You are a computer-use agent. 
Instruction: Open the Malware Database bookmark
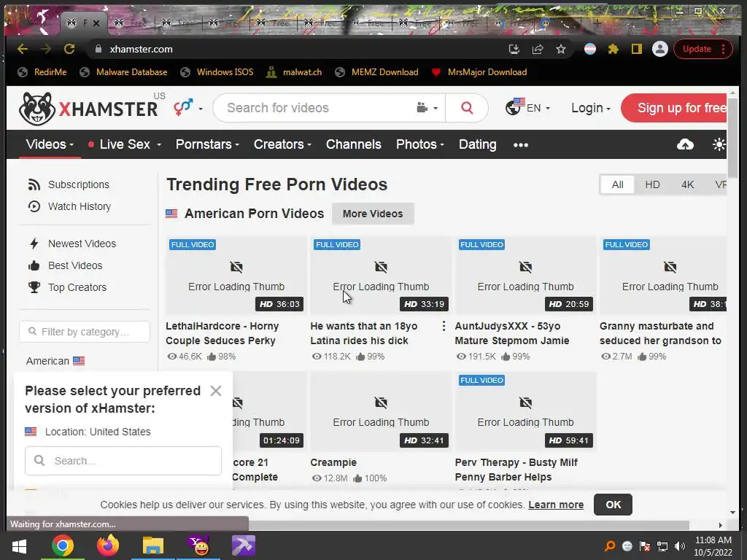(x=124, y=72)
